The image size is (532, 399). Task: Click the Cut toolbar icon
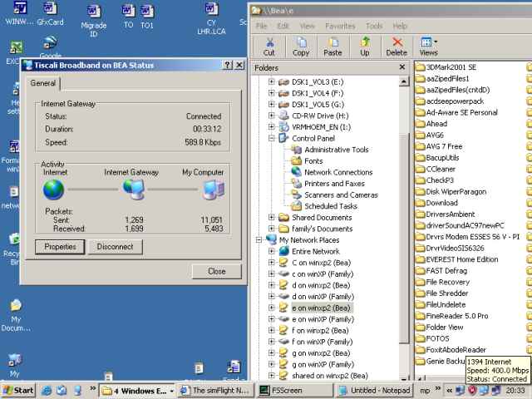point(268,46)
